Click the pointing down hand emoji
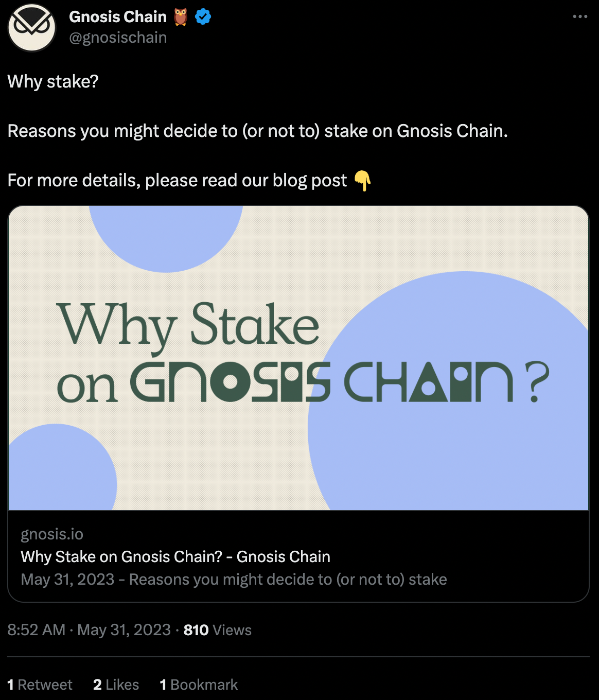Screen dimensions: 599x700 362,181
